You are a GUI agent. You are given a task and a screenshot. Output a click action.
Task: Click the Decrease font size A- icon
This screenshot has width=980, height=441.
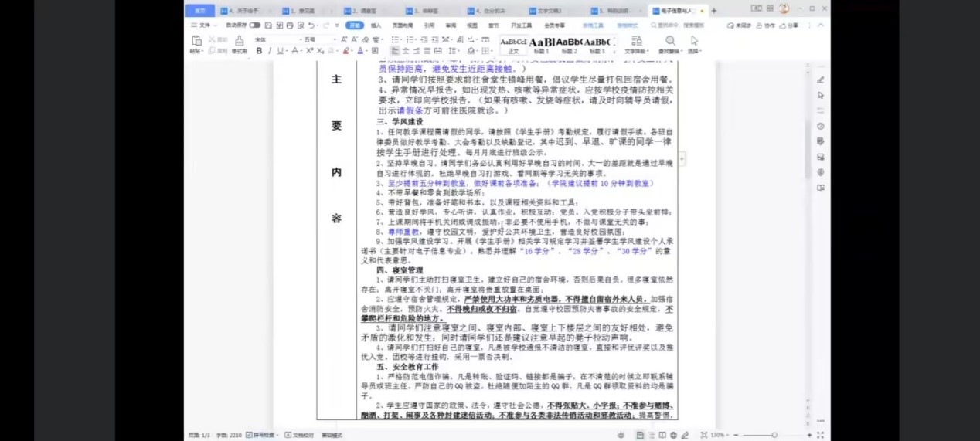[354, 39]
